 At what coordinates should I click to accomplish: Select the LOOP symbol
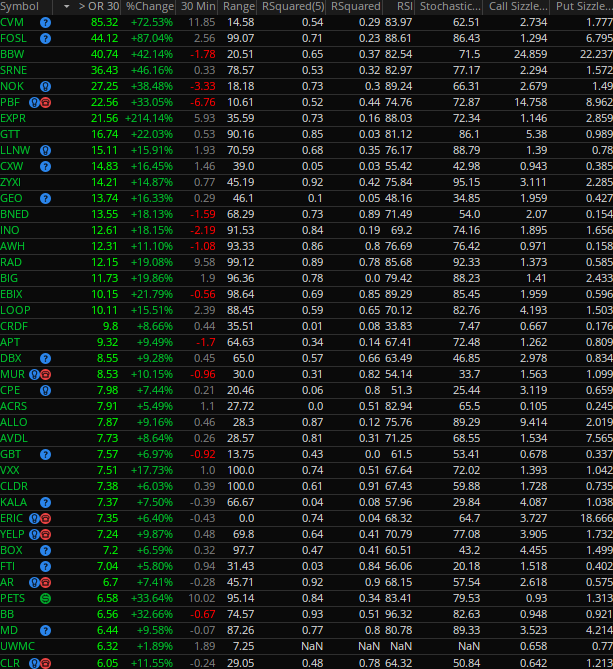(x=15, y=311)
